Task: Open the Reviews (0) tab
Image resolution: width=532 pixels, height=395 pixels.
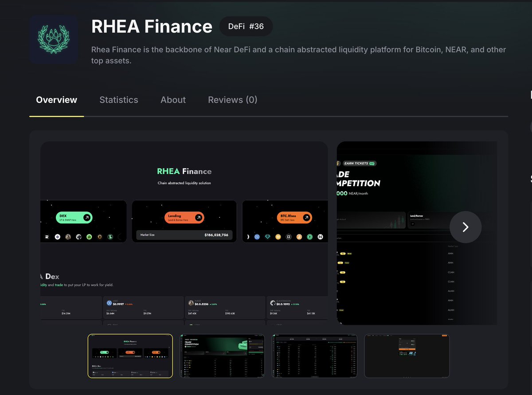Action: click(x=232, y=100)
